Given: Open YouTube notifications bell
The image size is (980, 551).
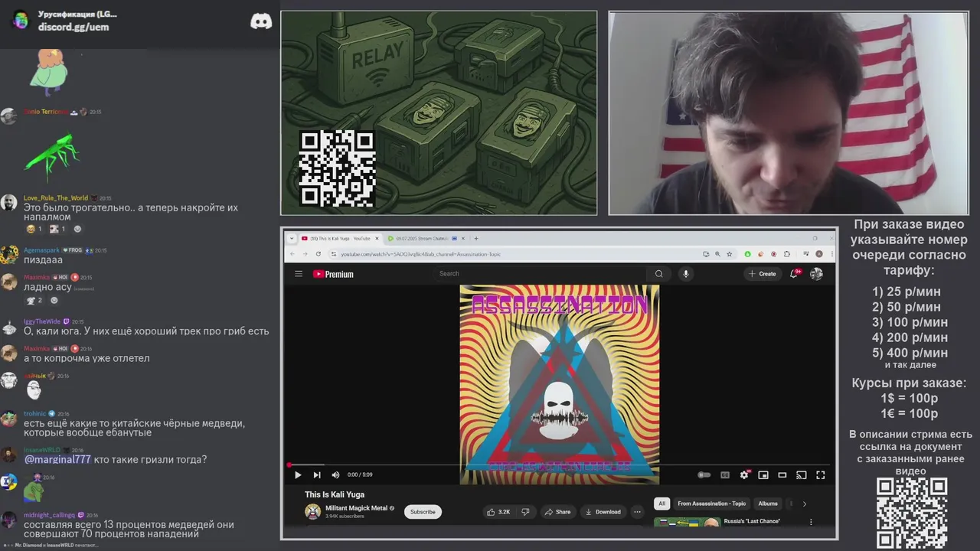Looking at the screenshot, I should point(795,274).
